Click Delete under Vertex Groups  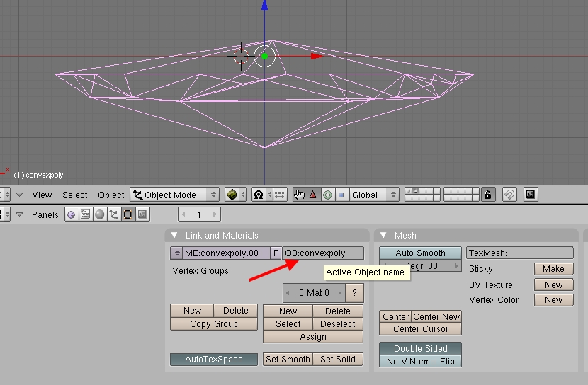point(235,311)
